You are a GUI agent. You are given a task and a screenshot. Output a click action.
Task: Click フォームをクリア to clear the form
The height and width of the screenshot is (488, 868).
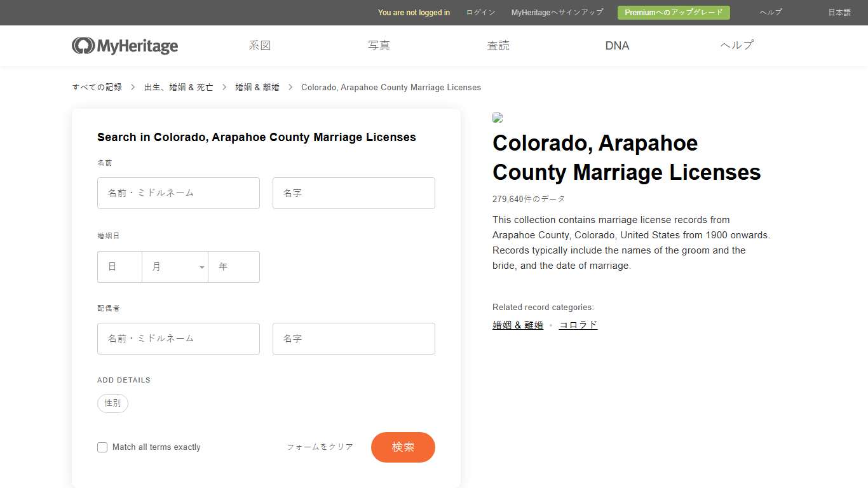click(320, 447)
